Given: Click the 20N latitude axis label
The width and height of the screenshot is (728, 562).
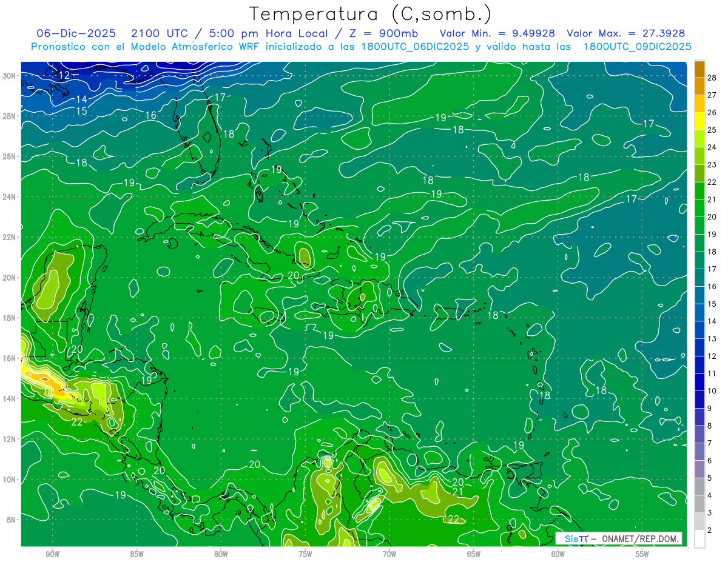Looking at the screenshot, I should click(x=9, y=278).
